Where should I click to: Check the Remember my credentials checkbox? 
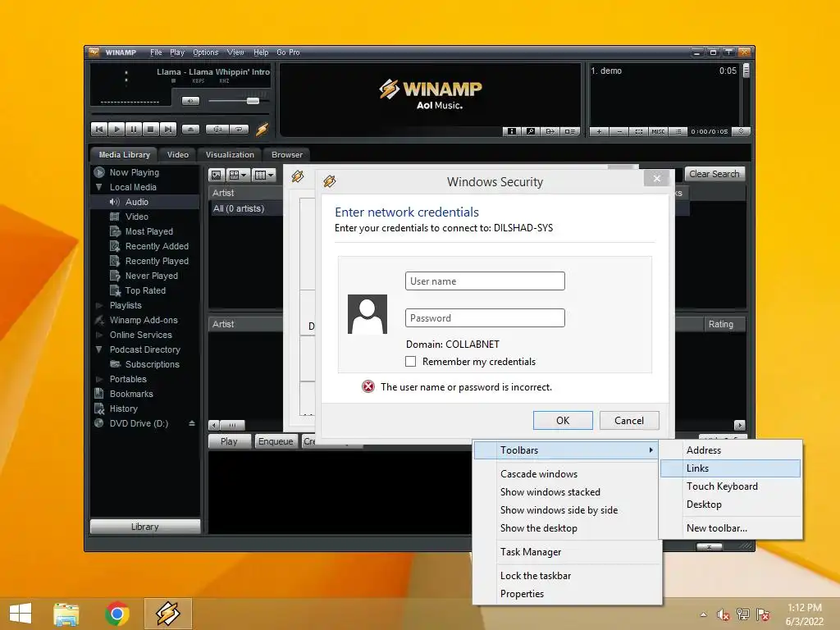(x=411, y=362)
